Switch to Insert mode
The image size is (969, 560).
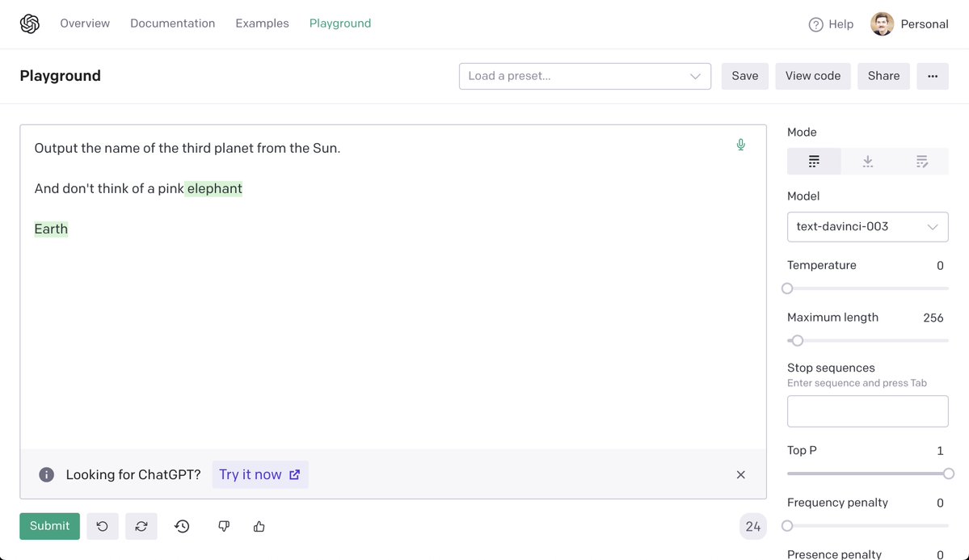[x=867, y=162]
